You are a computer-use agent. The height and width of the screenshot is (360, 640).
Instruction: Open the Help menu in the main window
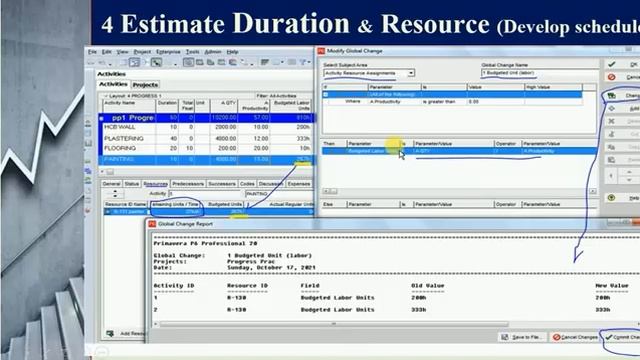pos(232,52)
